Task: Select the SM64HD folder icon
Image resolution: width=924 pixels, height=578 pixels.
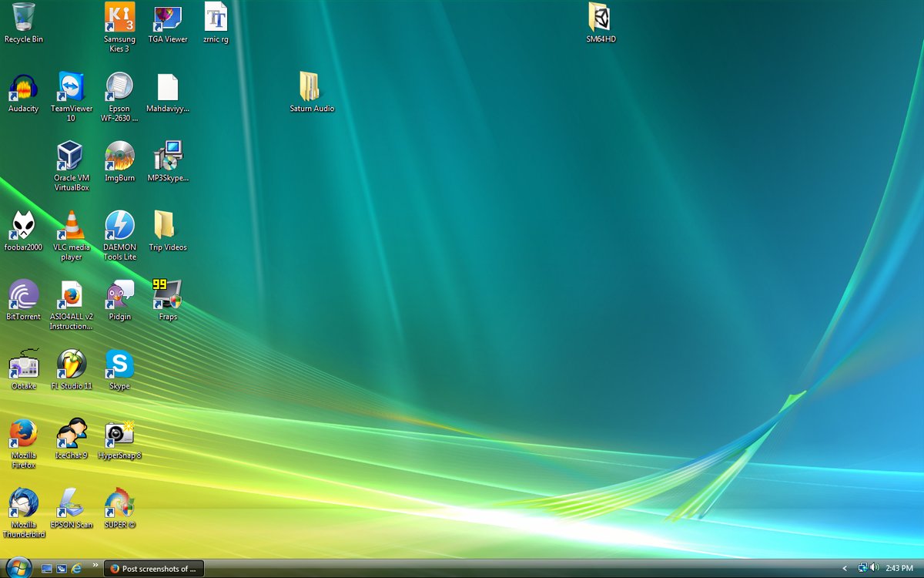Action: pos(601,18)
